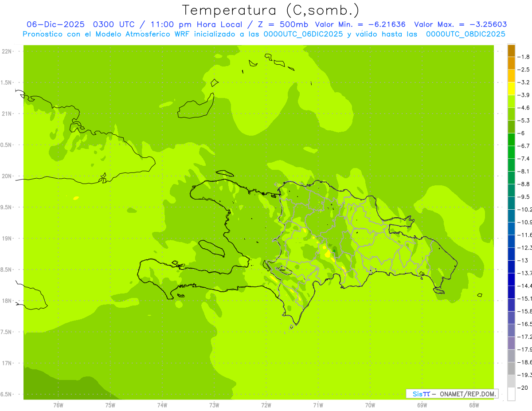Select the -20 colorbar value
Viewport: 532px width, 411px height.
click(x=523, y=388)
